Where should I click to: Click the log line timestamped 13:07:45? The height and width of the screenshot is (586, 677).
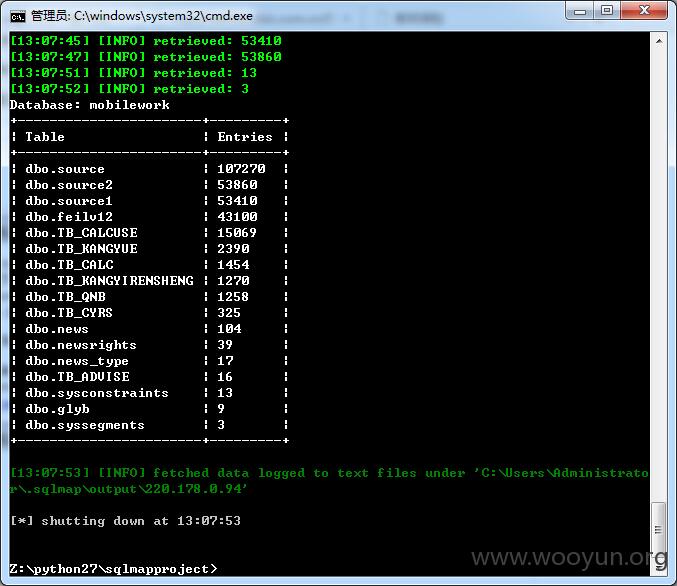tap(146, 41)
